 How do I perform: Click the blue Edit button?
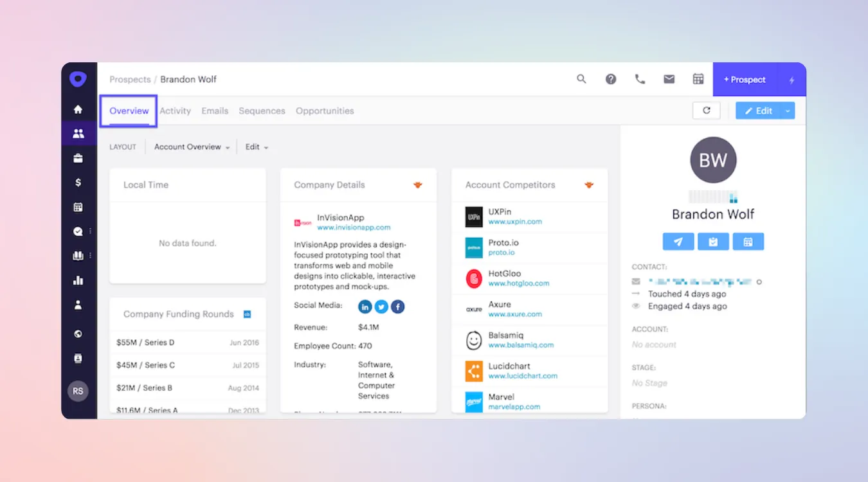click(759, 111)
